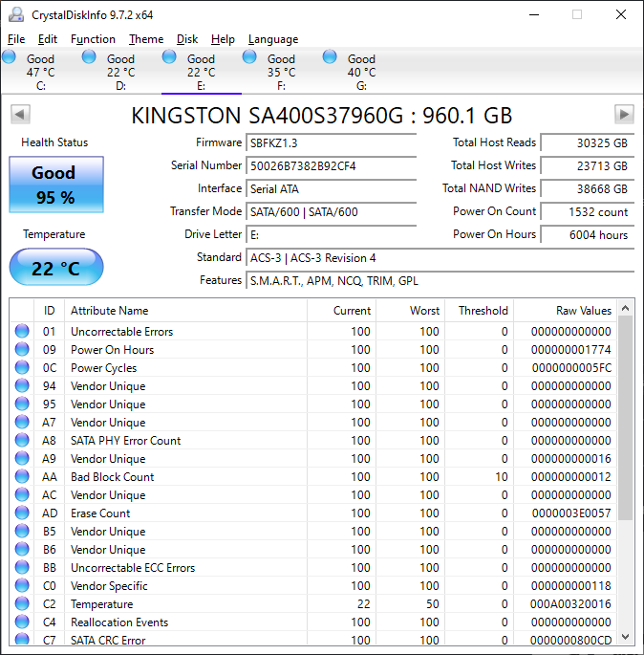Click the attribute list scrollbar thumb
The image size is (644, 655).
[625, 418]
